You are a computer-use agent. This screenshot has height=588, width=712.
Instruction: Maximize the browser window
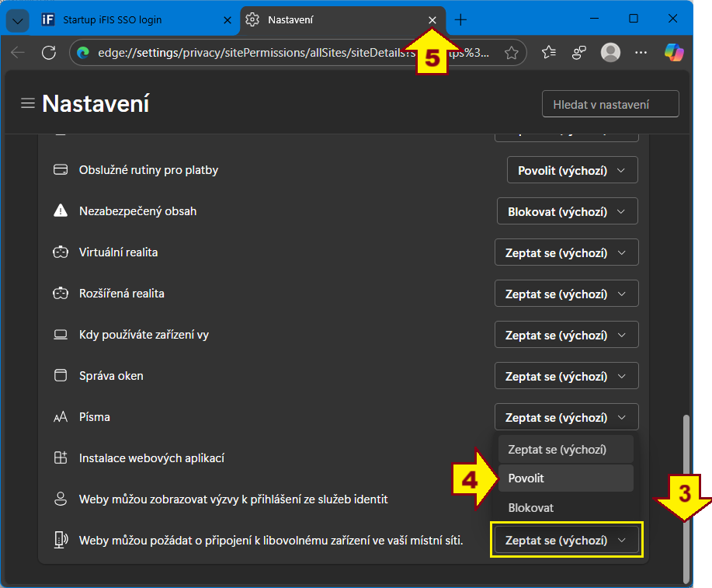pos(634,19)
